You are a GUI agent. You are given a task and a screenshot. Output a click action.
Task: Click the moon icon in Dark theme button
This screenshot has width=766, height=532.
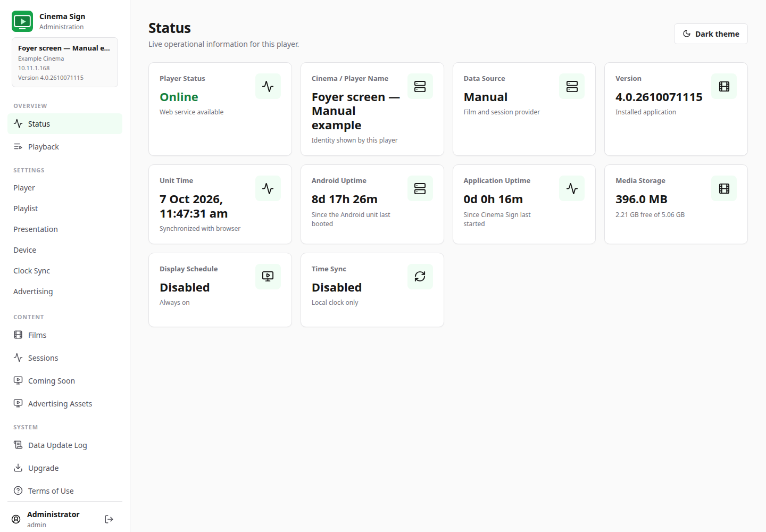pyautogui.click(x=687, y=34)
